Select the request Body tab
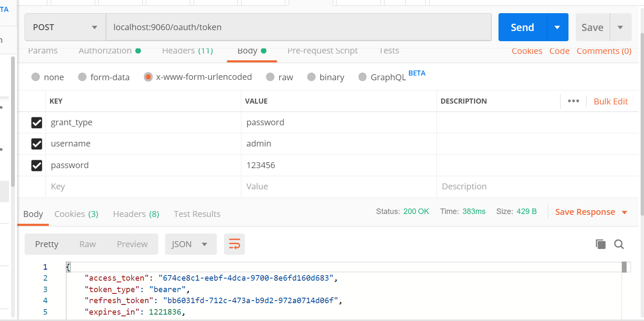Viewport: 644px width, 321px height. [252, 51]
